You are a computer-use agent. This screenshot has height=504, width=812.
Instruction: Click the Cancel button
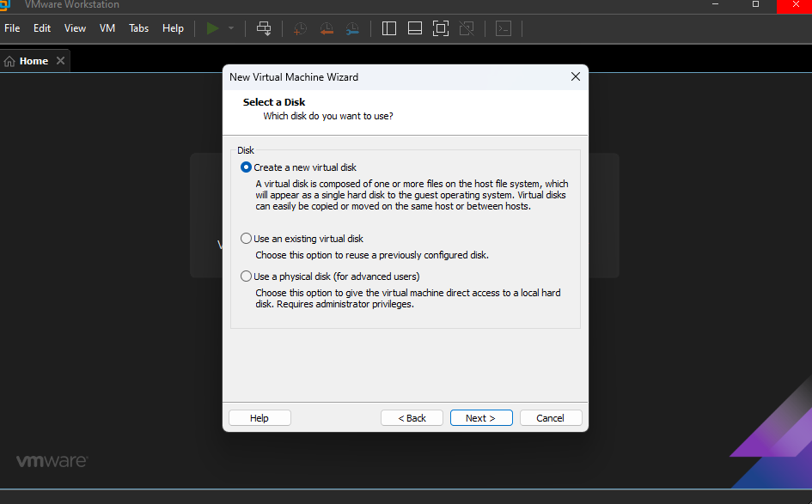(x=551, y=418)
